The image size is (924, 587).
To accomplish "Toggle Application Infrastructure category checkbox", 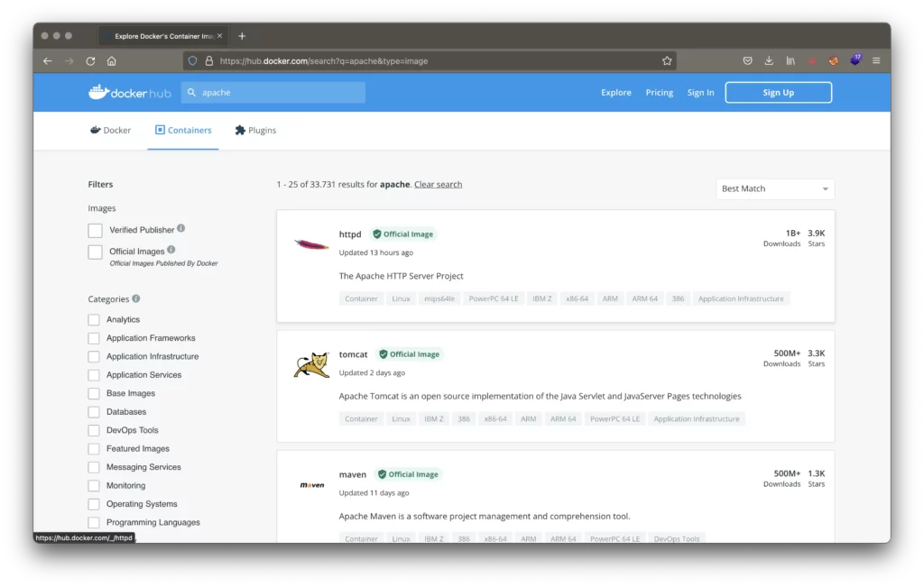I will [94, 357].
